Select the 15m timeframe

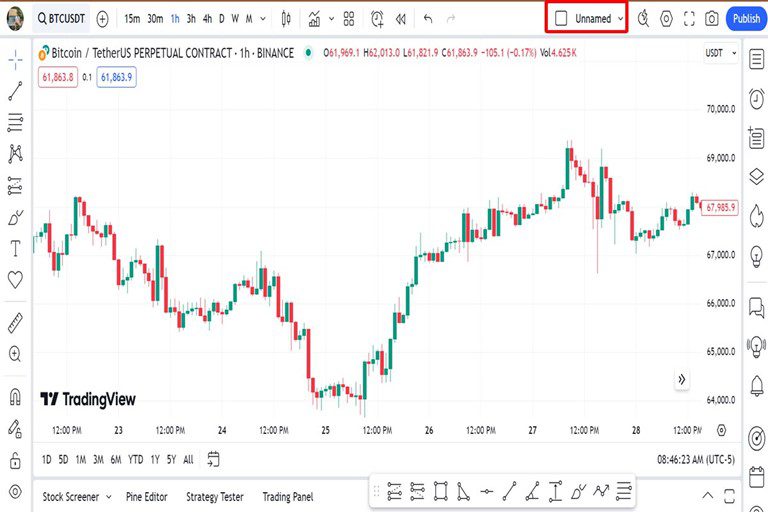(132, 19)
